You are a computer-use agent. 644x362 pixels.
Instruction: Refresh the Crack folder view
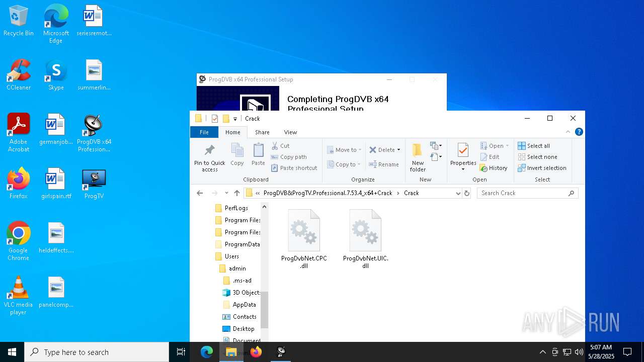[467, 193]
